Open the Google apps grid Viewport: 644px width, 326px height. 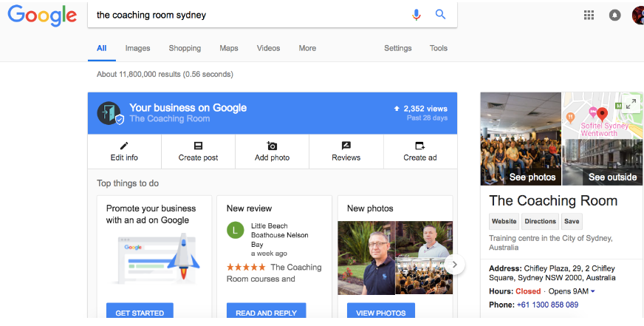[x=589, y=16]
